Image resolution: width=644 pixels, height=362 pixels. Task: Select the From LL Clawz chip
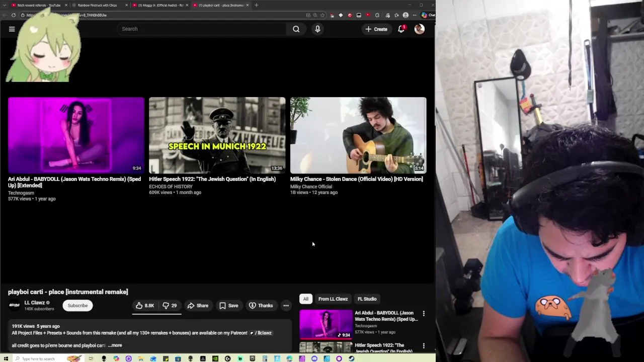click(x=333, y=299)
